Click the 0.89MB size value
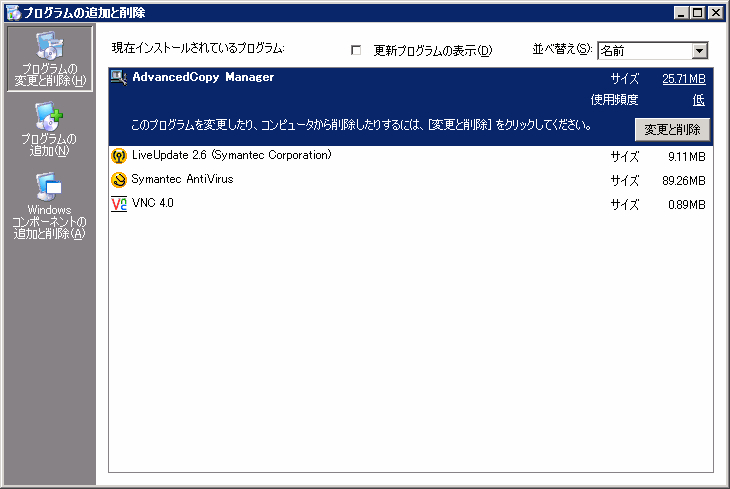 (x=687, y=204)
